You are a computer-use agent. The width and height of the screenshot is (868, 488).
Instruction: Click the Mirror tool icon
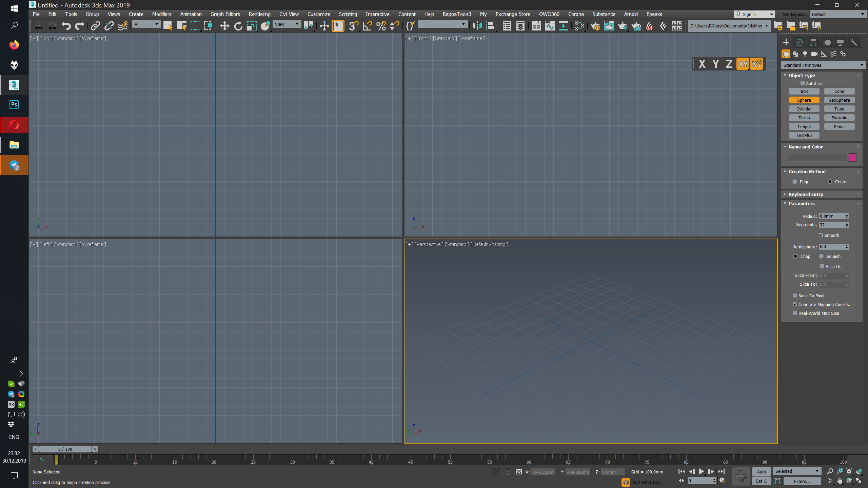[x=477, y=26]
